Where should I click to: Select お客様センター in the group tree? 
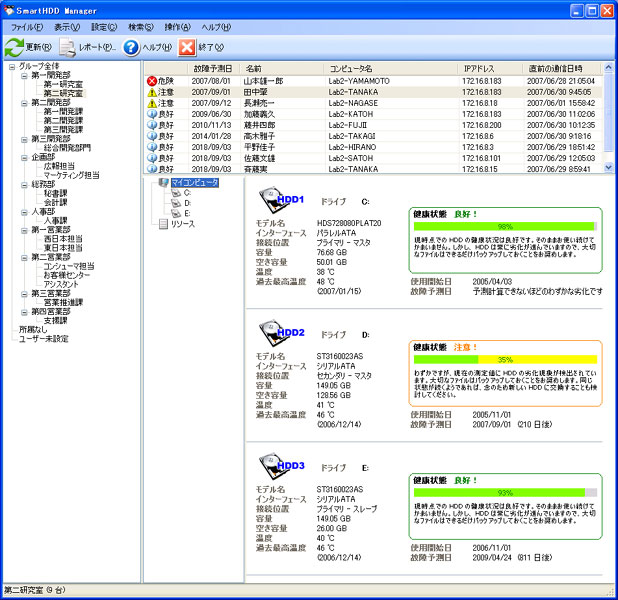pos(67,275)
